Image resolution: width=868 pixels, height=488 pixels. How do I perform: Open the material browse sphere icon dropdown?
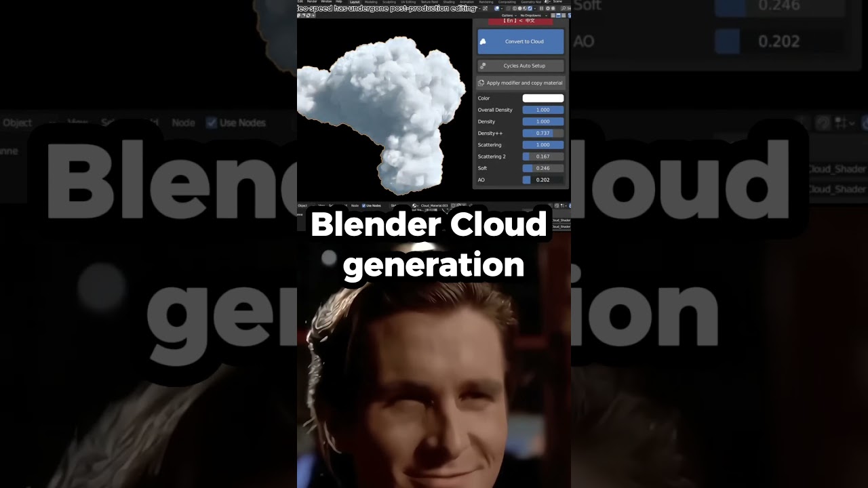pos(415,205)
